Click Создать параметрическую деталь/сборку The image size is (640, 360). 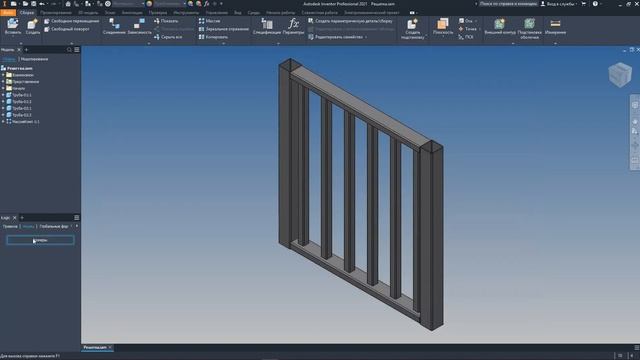click(x=351, y=21)
